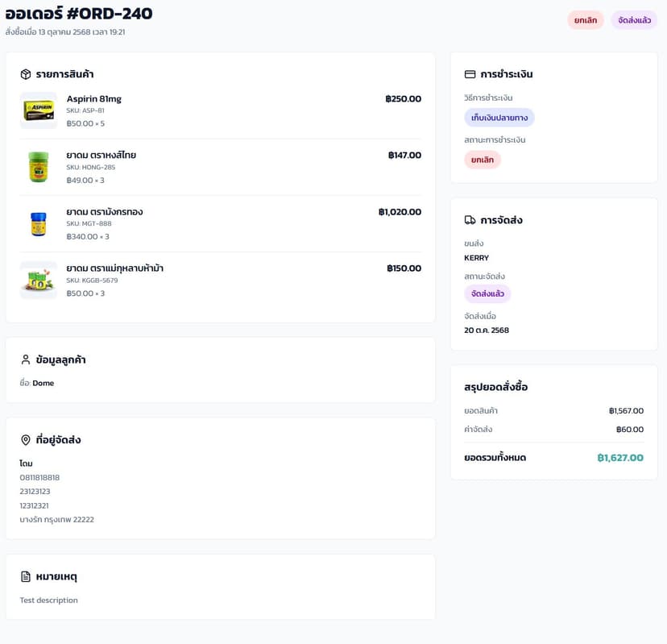Screen dimensions: 667x644
Task: Click the order title #ORD-240
Action: pos(110,14)
